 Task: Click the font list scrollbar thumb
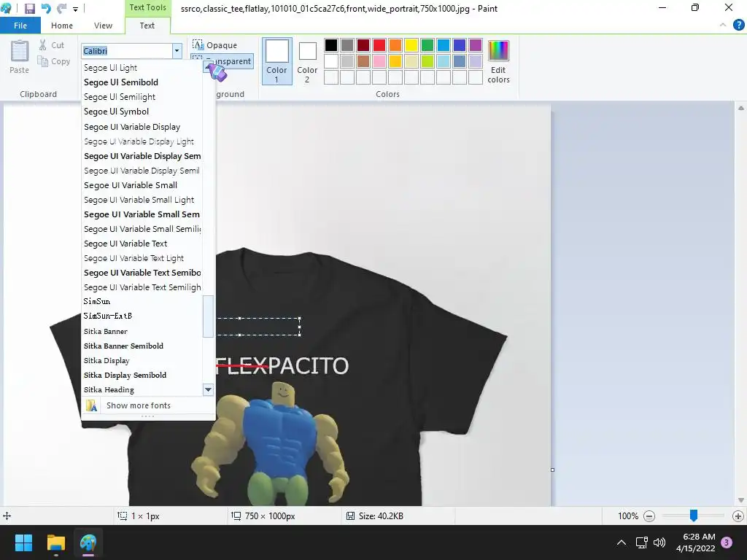(208, 316)
